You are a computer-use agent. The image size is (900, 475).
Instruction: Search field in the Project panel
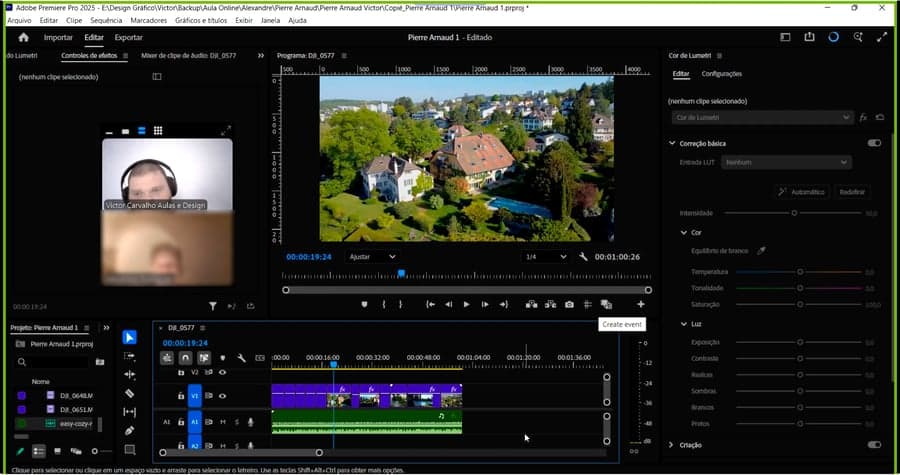52,362
